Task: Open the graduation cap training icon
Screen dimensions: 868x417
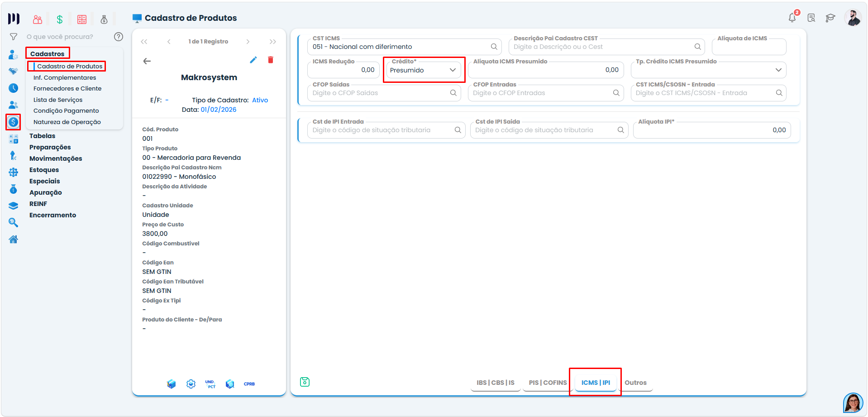Action: click(x=830, y=18)
